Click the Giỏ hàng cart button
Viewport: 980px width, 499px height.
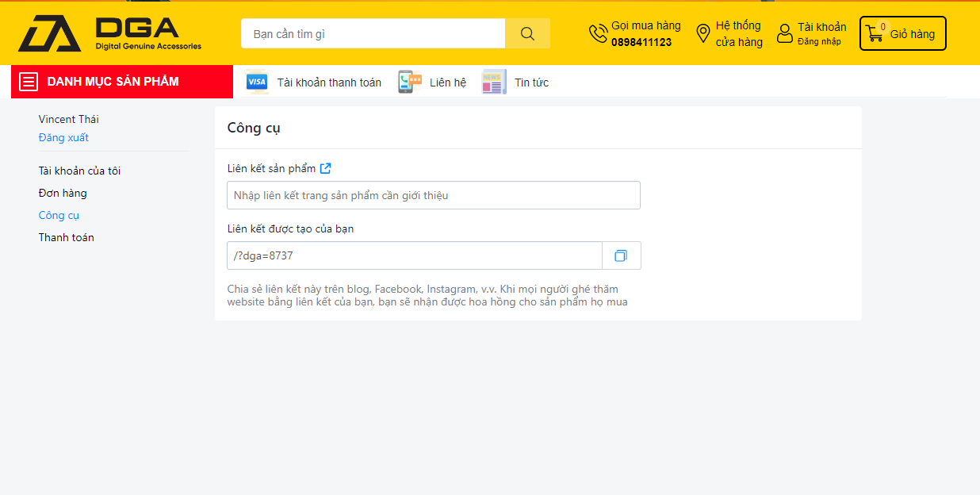pos(903,33)
